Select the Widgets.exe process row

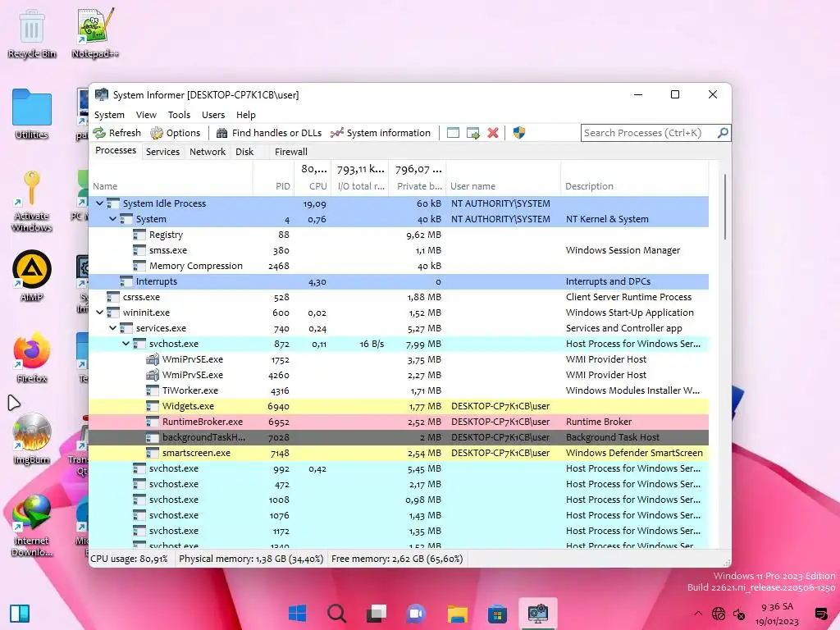coord(399,406)
